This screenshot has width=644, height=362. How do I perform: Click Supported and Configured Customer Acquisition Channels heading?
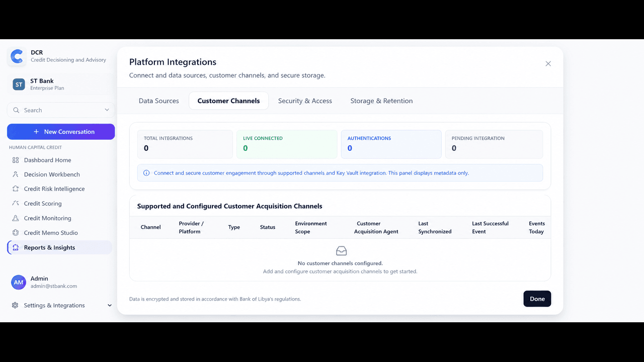(229, 206)
